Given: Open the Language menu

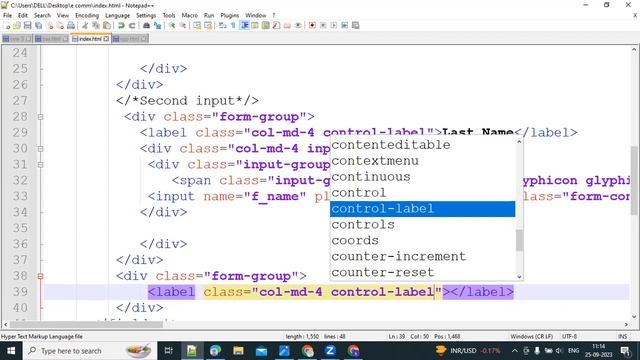Looking at the screenshot, I should [117, 15].
